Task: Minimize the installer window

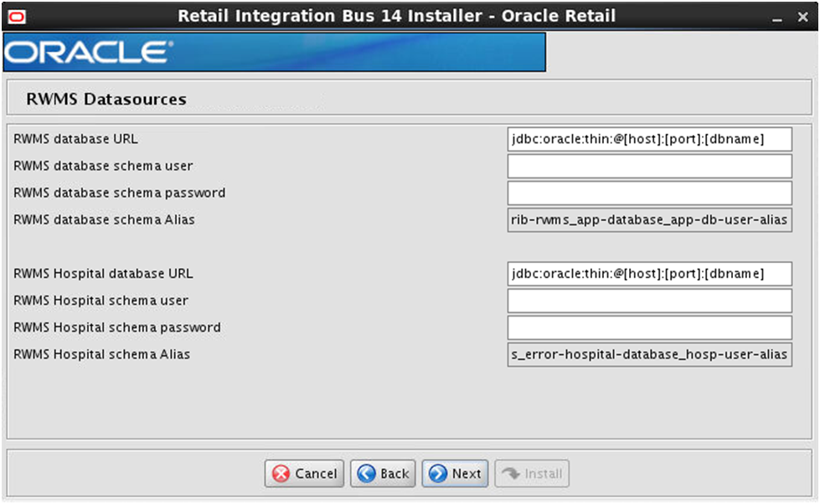Action: tap(777, 18)
